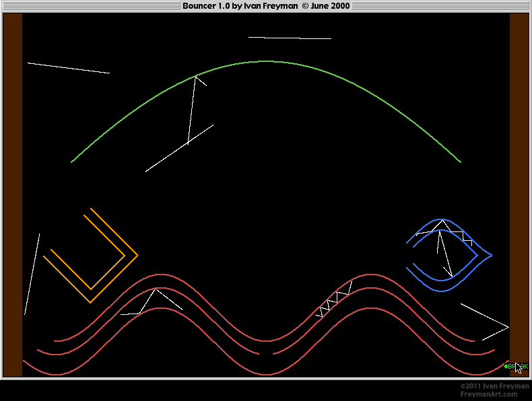Click the FreymanArt.com watermark link
Viewport: 532px width, 401px height.
[x=489, y=394]
